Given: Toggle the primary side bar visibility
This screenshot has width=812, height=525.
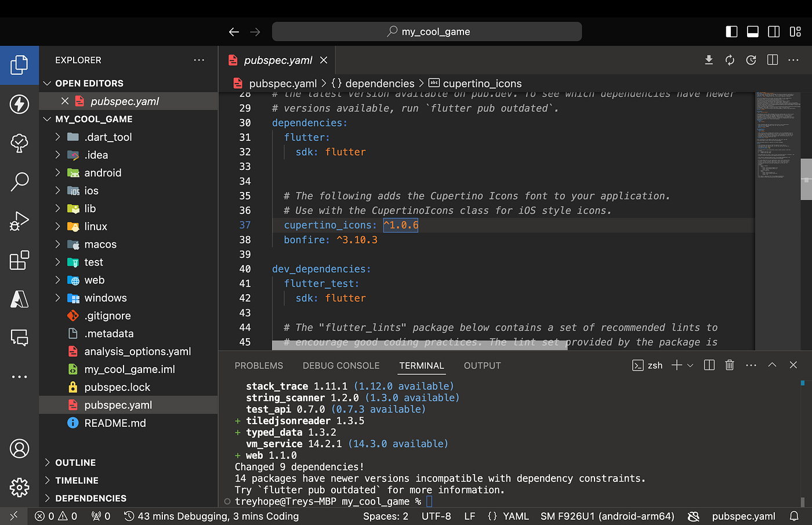Looking at the screenshot, I should coord(732,32).
